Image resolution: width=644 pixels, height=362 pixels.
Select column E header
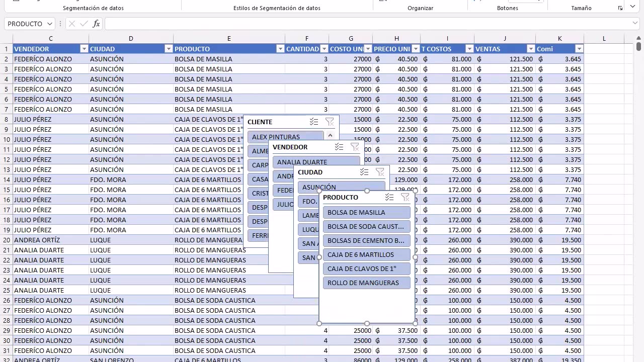pyautogui.click(x=229, y=39)
